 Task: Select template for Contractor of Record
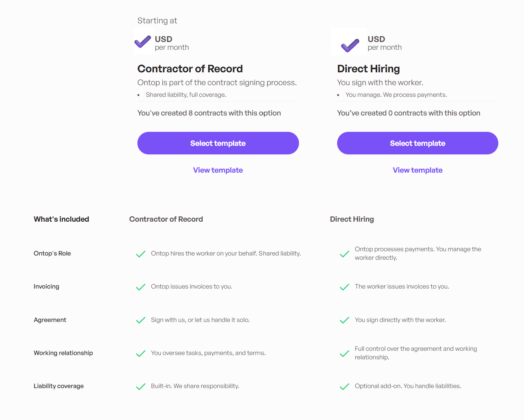point(218,143)
